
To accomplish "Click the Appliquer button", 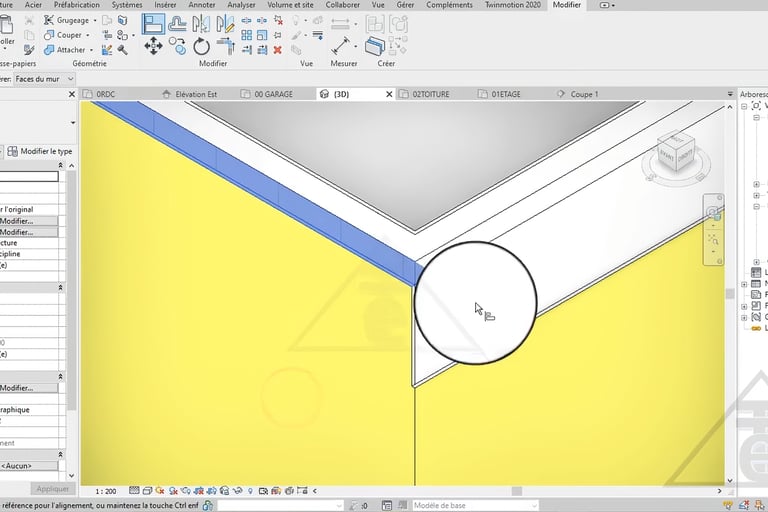I will coord(52,488).
